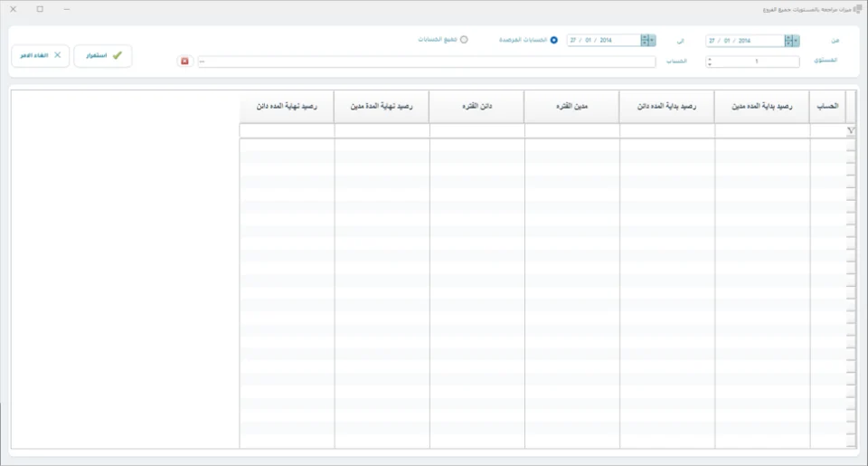Sort by the رصيد نهاية المدة مدين column header
The height and width of the screenshot is (466, 868).
pos(382,107)
